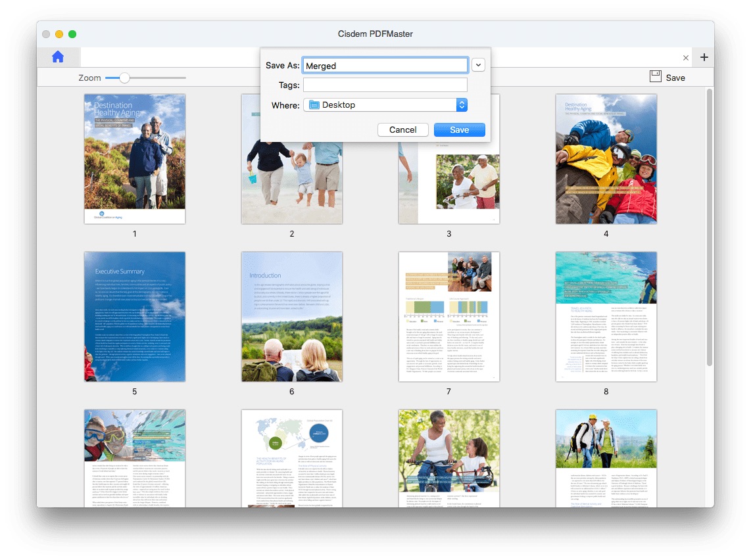Image resolution: width=751 pixels, height=560 pixels.
Task: Click the desktop folder icon in Where
Action: (314, 105)
